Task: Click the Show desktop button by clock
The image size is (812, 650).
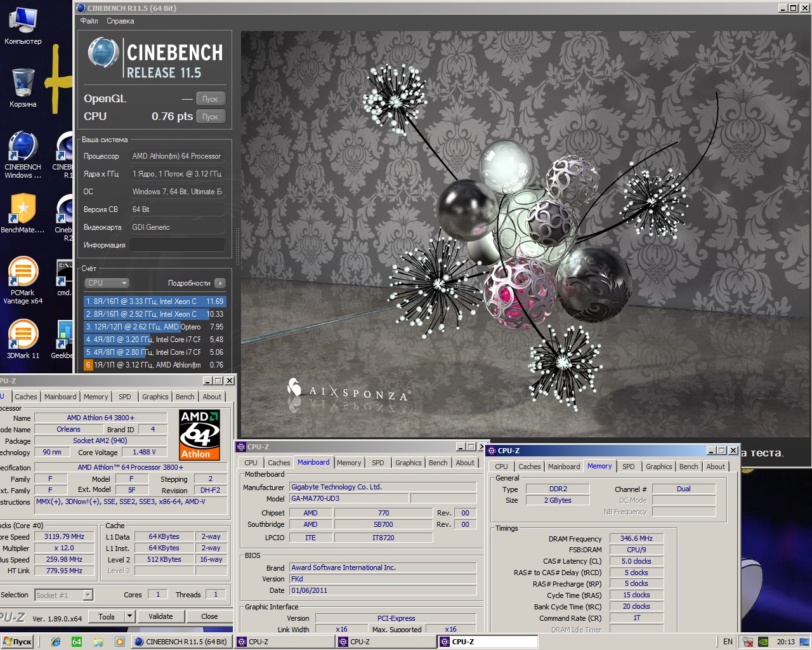Action: tap(805, 642)
